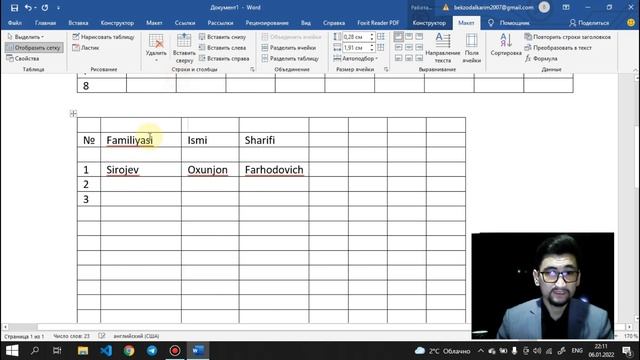The height and width of the screenshot is (360, 640).
Task: Select Align Top Center alignment
Action: [409, 37]
